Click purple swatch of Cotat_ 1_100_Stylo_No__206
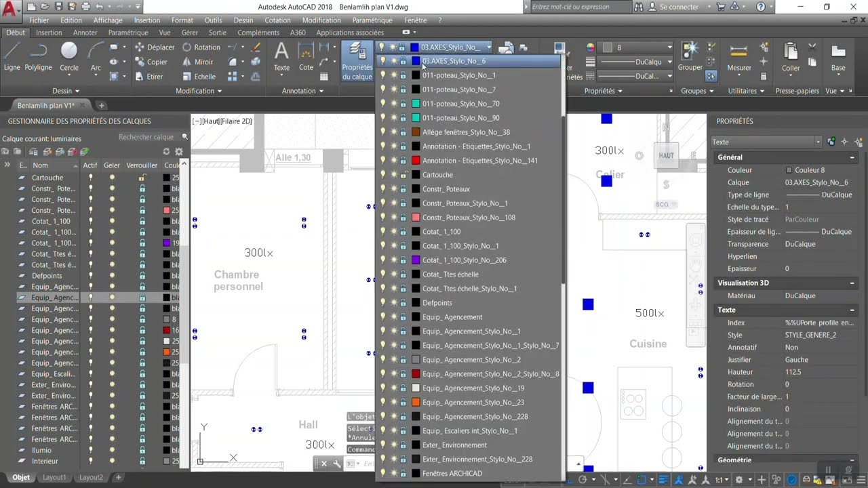This screenshot has width=868, height=488. coord(416,260)
